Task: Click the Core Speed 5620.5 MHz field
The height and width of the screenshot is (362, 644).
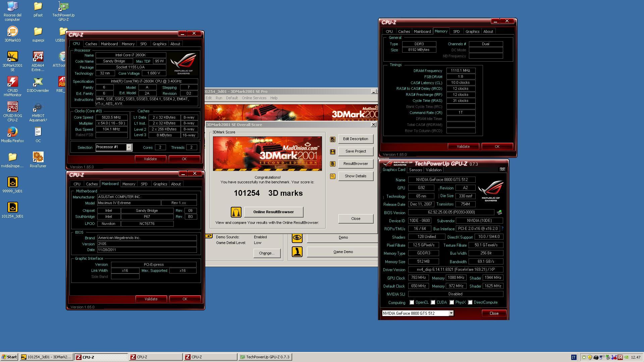Action: pos(111,117)
